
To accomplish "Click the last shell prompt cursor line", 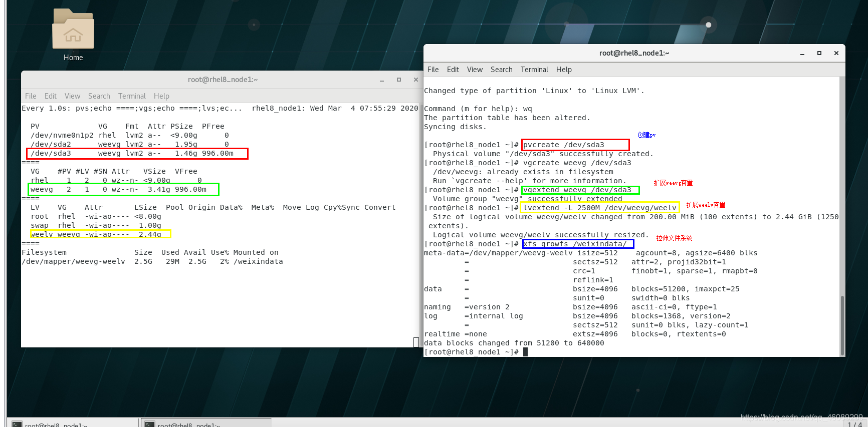I will 476,352.
